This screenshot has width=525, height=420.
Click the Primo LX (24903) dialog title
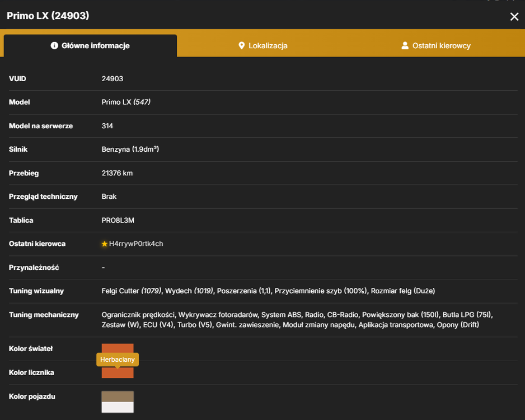click(48, 16)
